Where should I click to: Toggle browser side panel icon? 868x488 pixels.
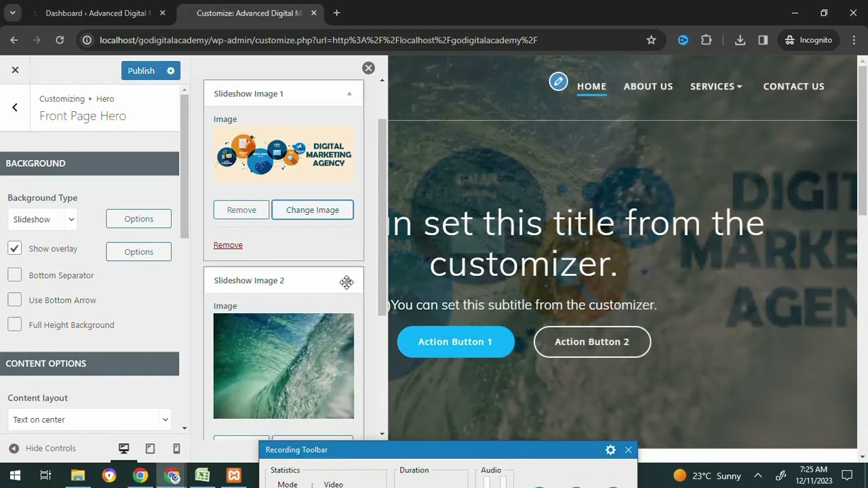[x=763, y=40]
